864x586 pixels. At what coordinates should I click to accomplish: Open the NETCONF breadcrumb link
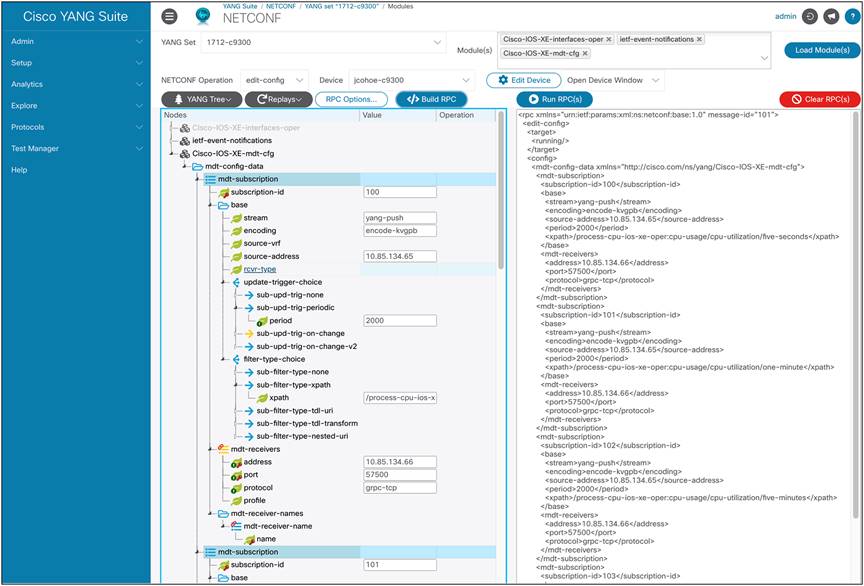coord(280,6)
